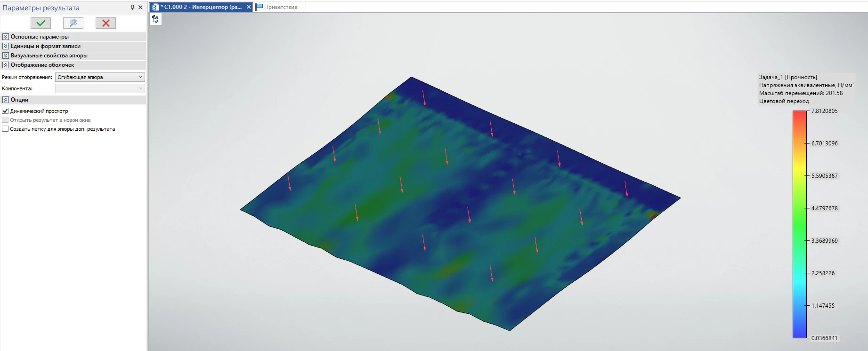Cancel with the red X button
Screen dimensions: 868x351
coord(105,23)
